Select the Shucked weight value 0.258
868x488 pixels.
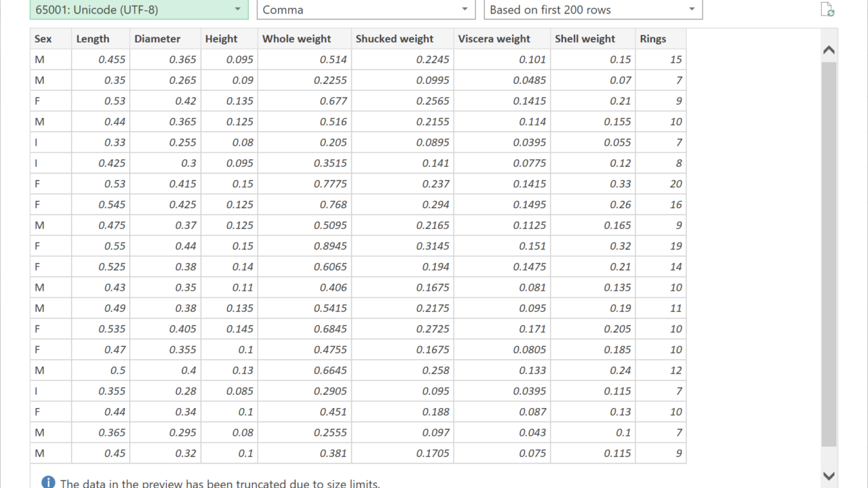click(402, 371)
